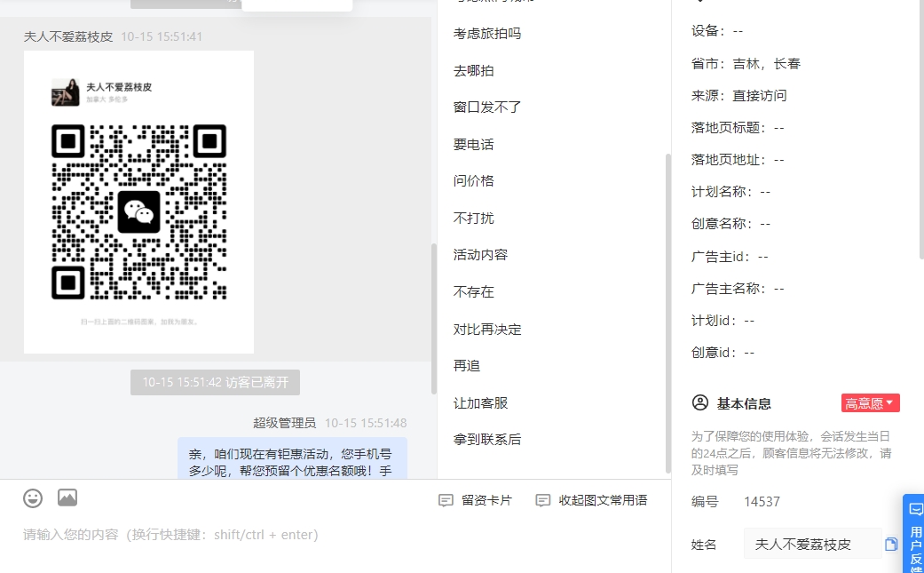Open the 用户反馈 feedback tab
This screenshot has width=924, height=573.
tap(915, 534)
